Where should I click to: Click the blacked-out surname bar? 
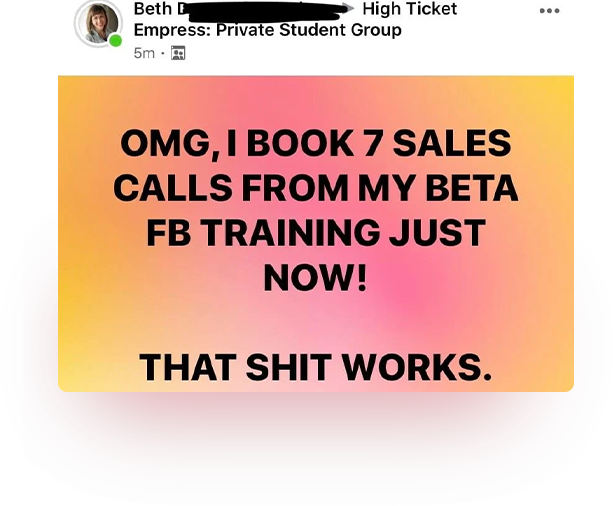264,12
